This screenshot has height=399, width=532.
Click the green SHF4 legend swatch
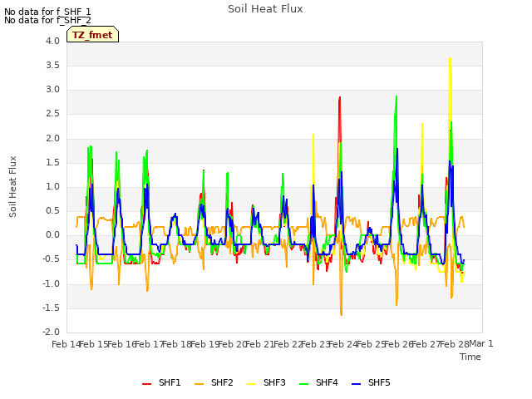point(304,384)
